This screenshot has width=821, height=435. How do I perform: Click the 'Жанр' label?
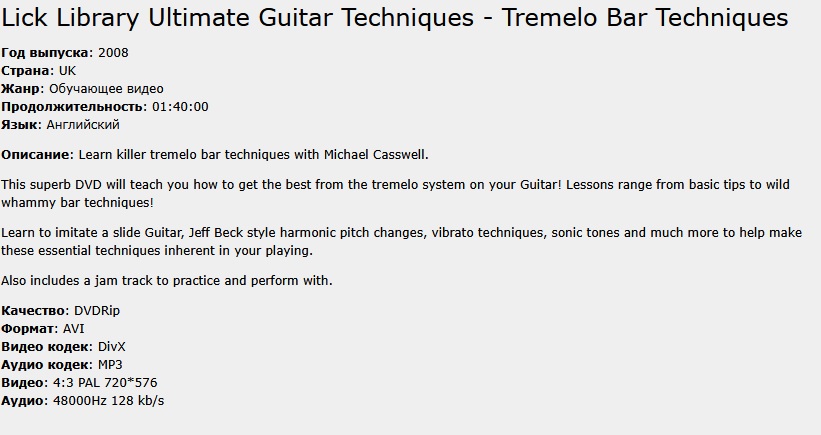click(x=22, y=89)
